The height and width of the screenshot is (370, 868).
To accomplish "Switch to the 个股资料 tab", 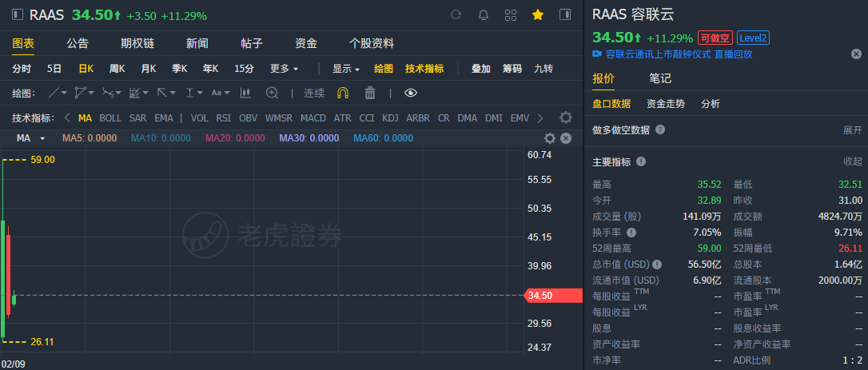I will tap(372, 43).
